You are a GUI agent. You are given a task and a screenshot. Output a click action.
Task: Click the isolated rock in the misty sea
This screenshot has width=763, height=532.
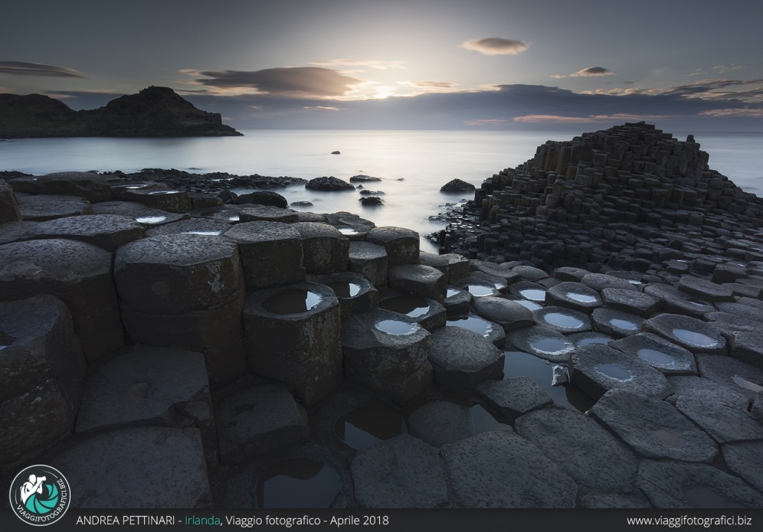coord(457,186)
